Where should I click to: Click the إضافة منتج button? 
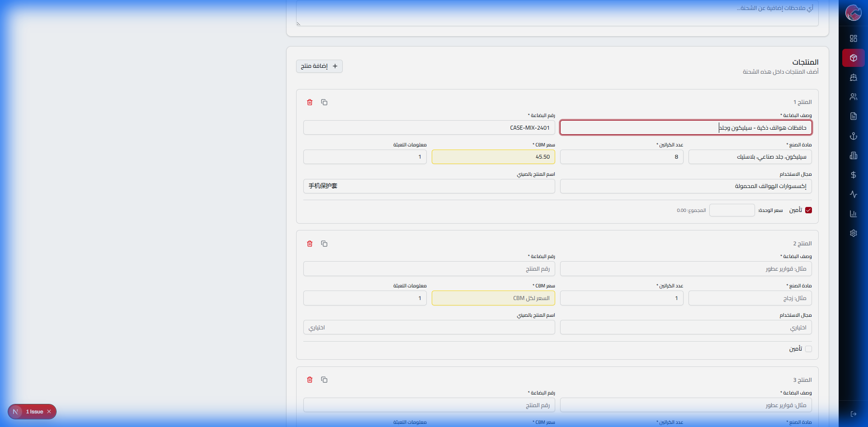(319, 66)
